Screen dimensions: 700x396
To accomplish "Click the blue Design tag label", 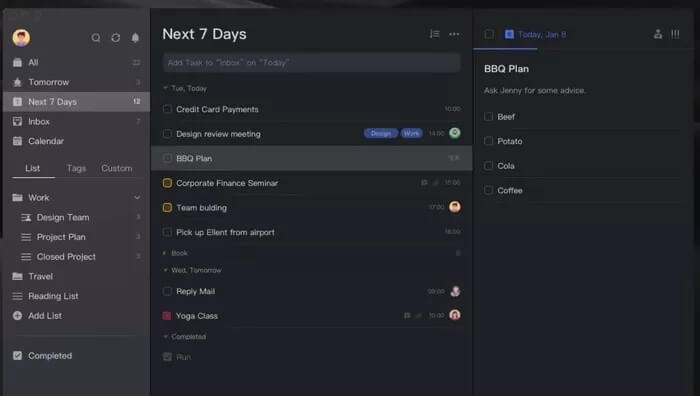I will pos(380,133).
